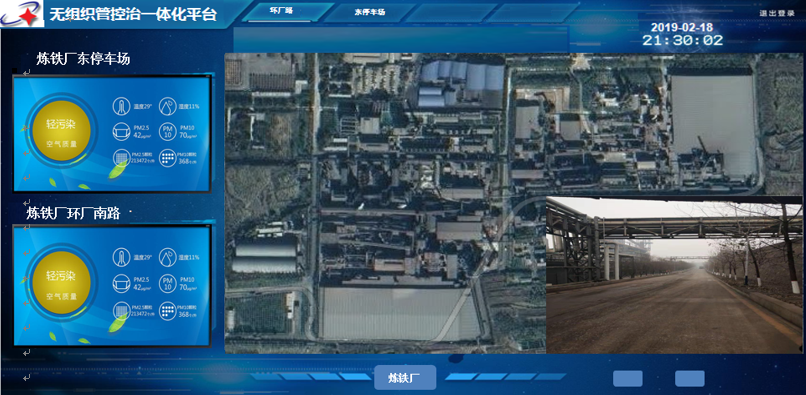
Task: Click the humidity droplet icon in 东停车场 panel
Action: pos(168,106)
